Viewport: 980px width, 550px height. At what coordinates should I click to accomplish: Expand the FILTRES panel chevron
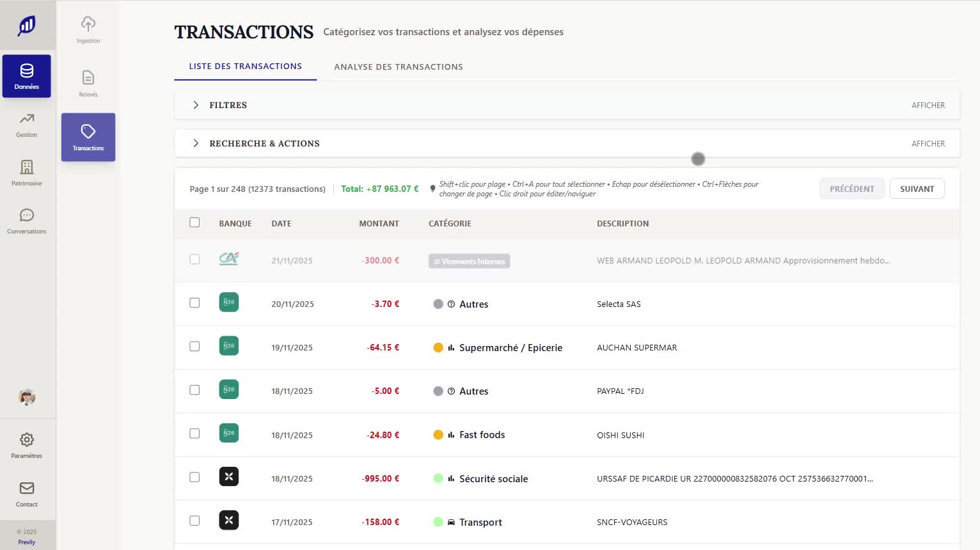click(x=196, y=105)
